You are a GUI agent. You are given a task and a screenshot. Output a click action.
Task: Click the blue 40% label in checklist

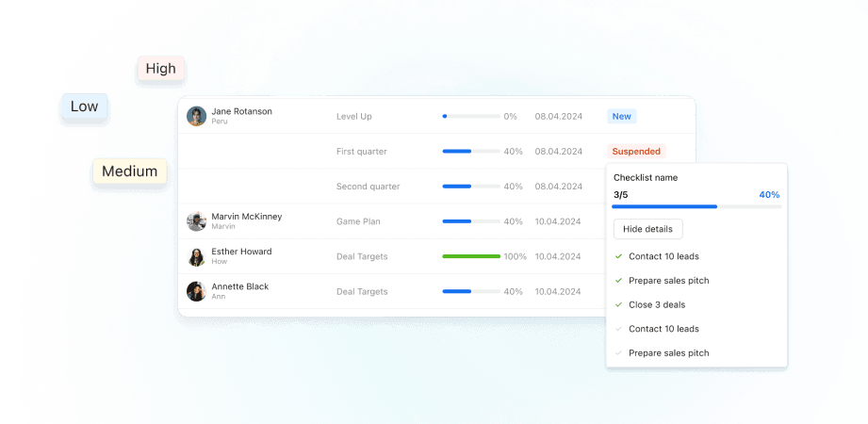(x=769, y=195)
